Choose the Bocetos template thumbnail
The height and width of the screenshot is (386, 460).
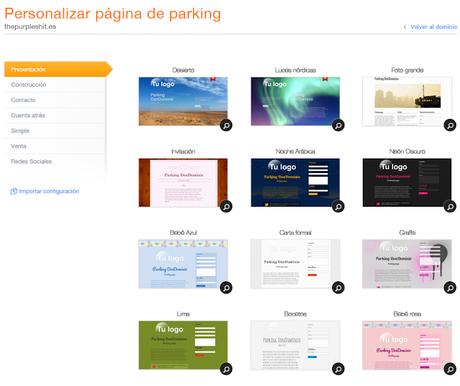click(x=295, y=345)
